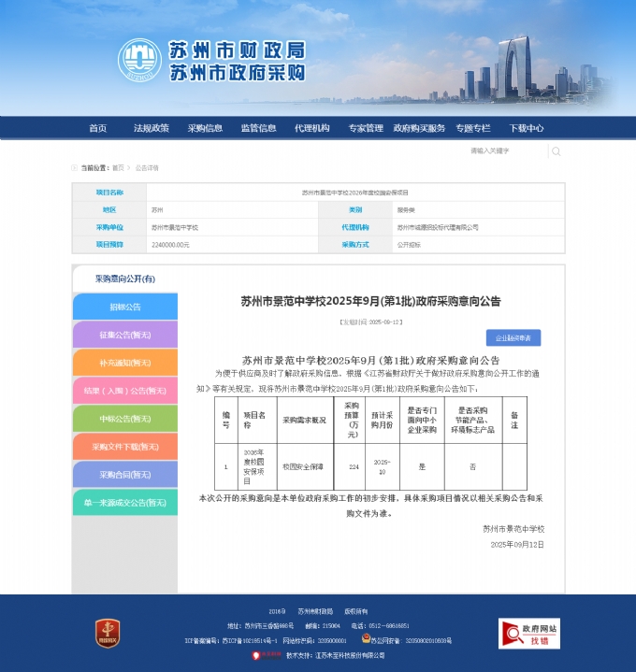Click the police badge beside 苏公网安备
Screen dimensions: 636x672
coord(365,640)
